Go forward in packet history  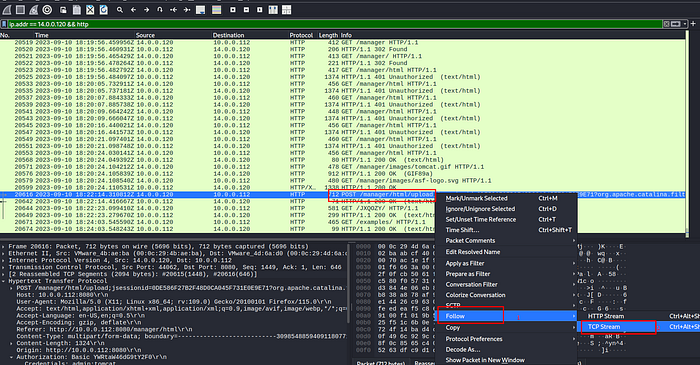click(x=146, y=9)
